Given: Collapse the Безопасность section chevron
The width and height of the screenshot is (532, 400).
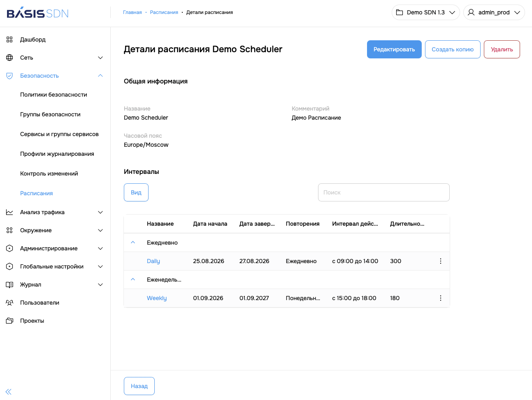Looking at the screenshot, I should click(100, 76).
